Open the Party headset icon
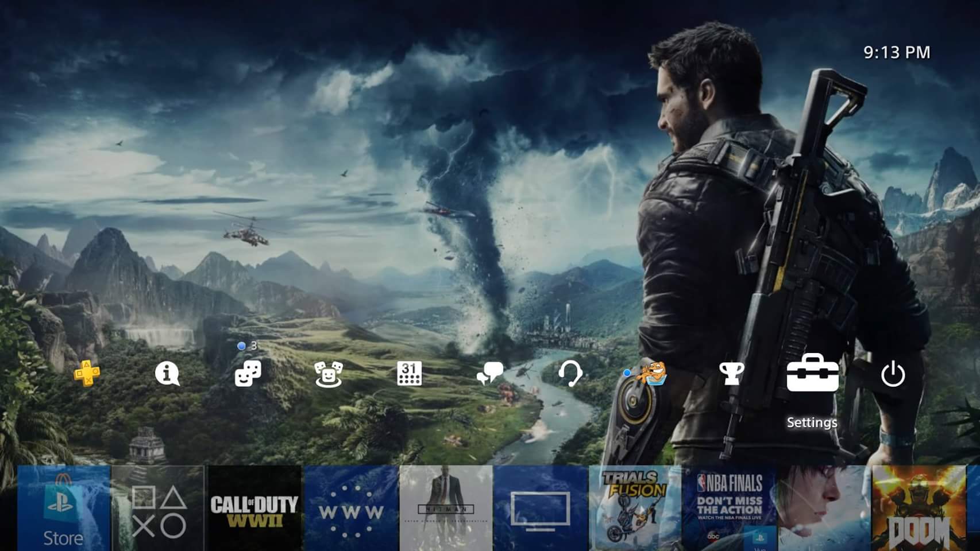This screenshot has height=551, width=980. 570,374
